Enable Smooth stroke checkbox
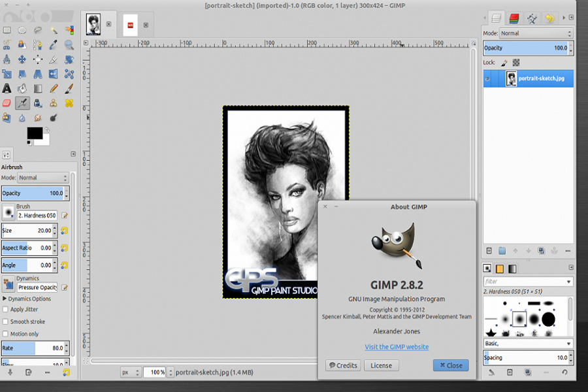The image size is (588, 392). (x=5, y=322)
